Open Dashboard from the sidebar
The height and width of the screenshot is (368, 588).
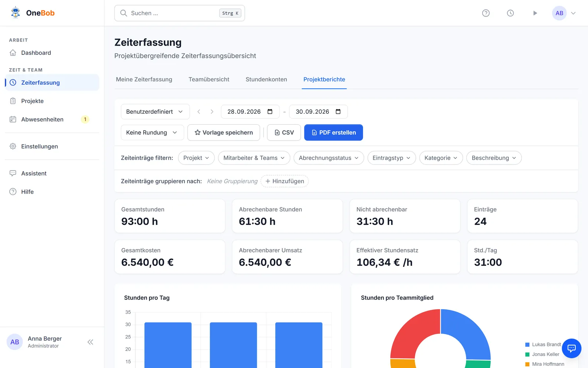52,53
